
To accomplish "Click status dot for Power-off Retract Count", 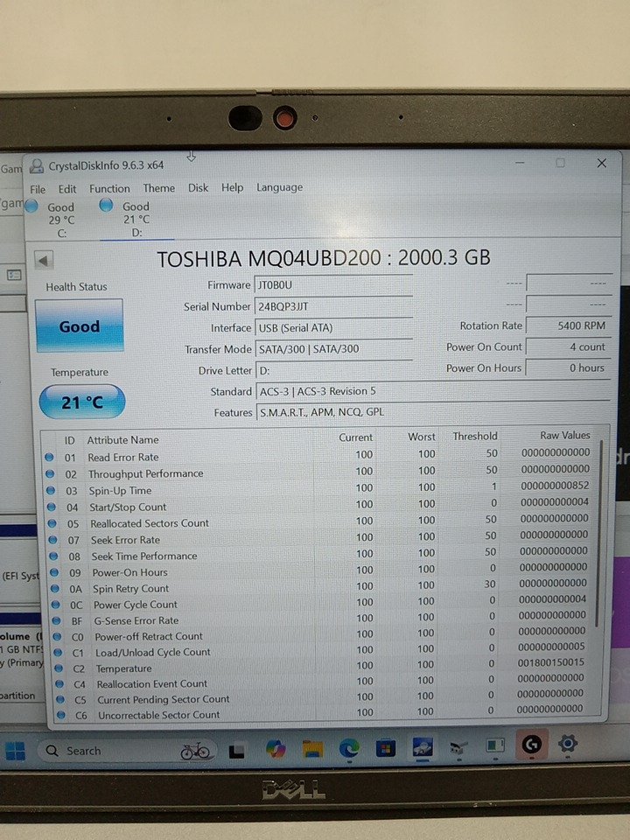I will tap(58, 636).
